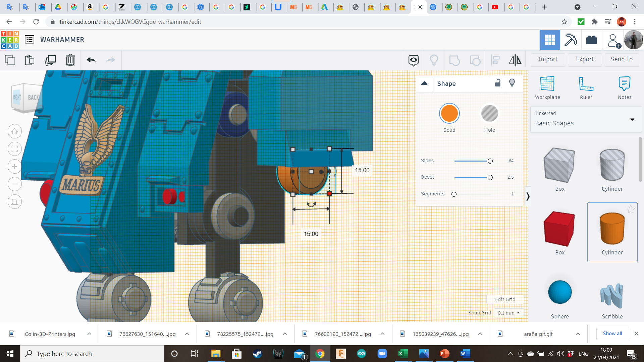This screenshot has width=644, height=362.
Task: Toggle the shape lock icon
Action: click(498, 83)
